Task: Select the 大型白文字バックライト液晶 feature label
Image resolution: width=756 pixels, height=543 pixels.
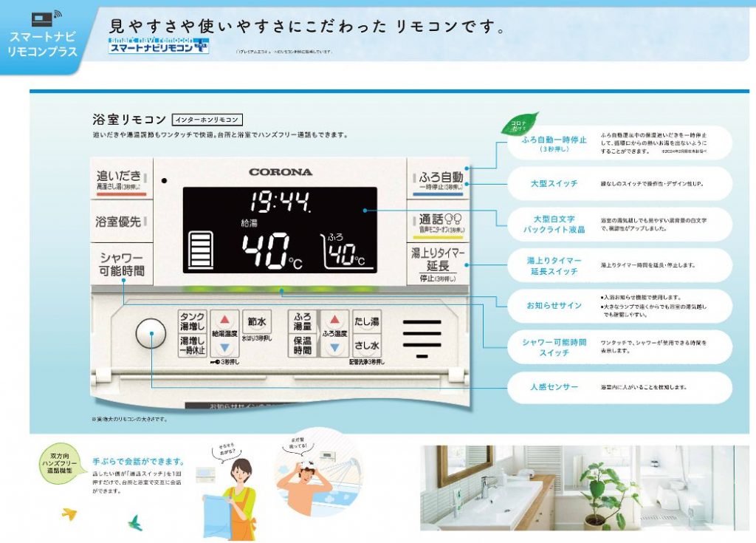Action: pos(554,225)
